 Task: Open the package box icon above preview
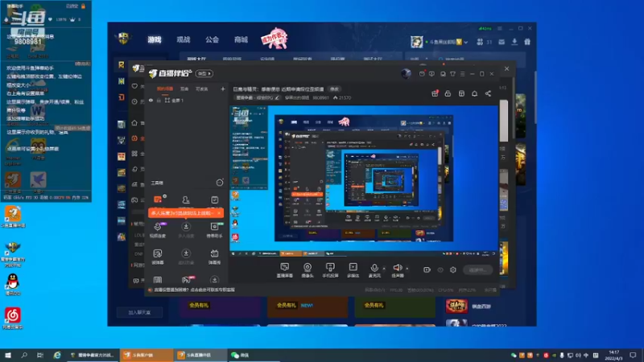click(461, 93)
